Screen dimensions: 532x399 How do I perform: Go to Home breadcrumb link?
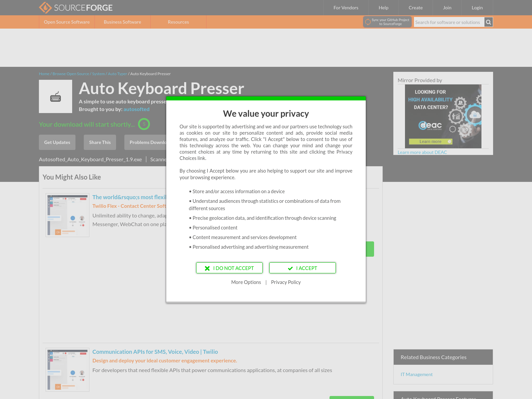(x=44, y=74)
